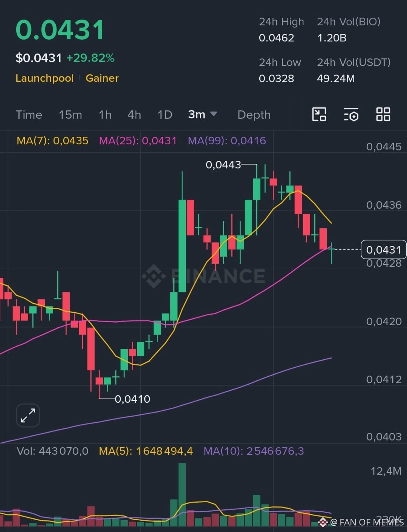Image resolution: width=407 pixels, height=532 pixels.
Task: Click the tallest green volume bar
Action: point(182,495)
